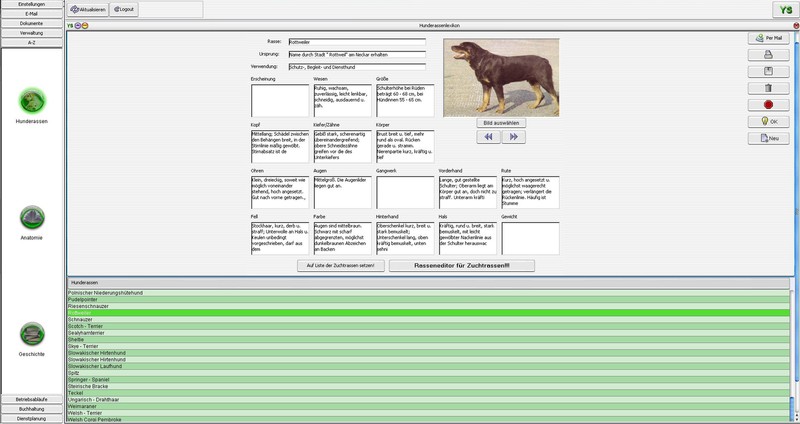This screenshot has height=424, width=800.
Task: Select Scotch - Terrier in the list
Action: click(x=429, y=326)
